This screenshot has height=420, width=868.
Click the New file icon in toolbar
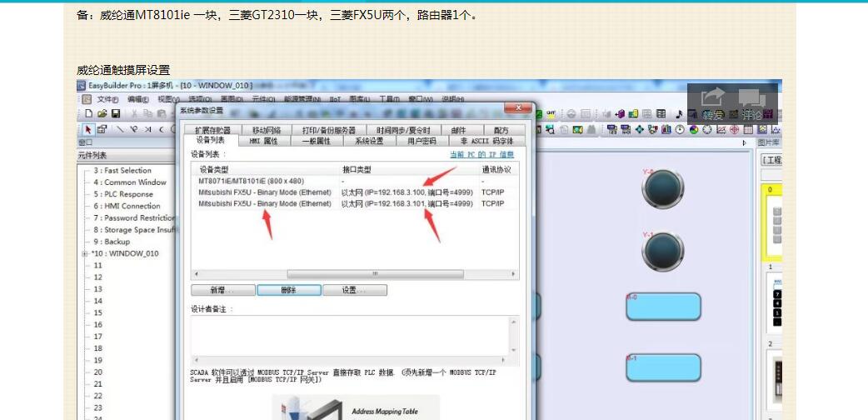tap(88, 113)
